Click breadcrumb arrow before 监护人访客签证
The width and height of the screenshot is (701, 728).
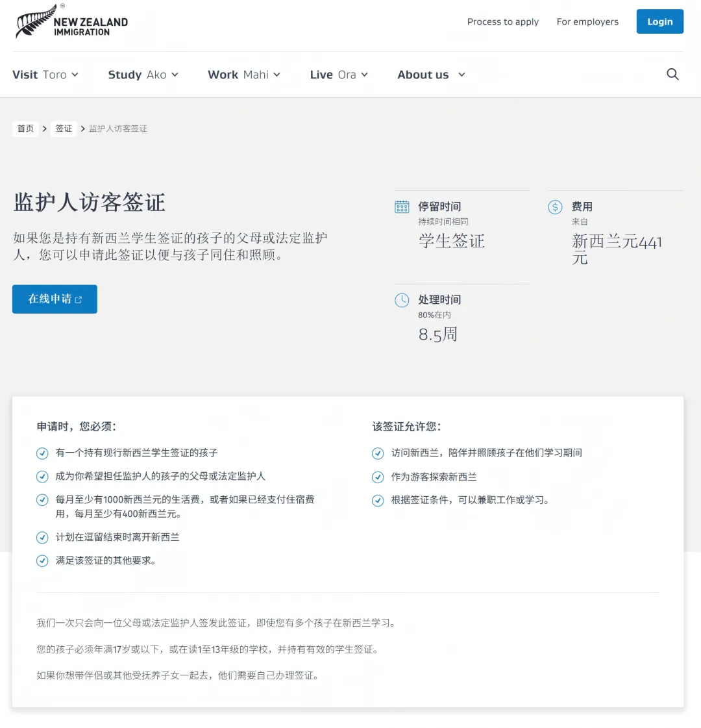[x=82, y=129]
